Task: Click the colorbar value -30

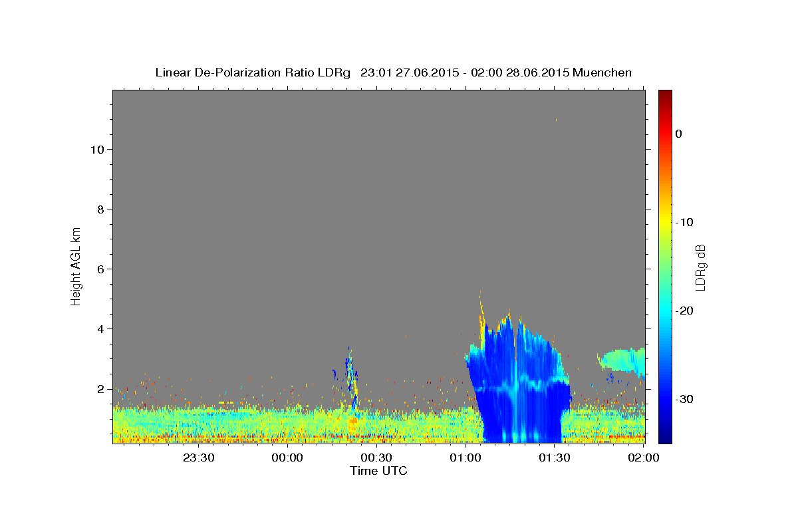Action: [684, 399]
